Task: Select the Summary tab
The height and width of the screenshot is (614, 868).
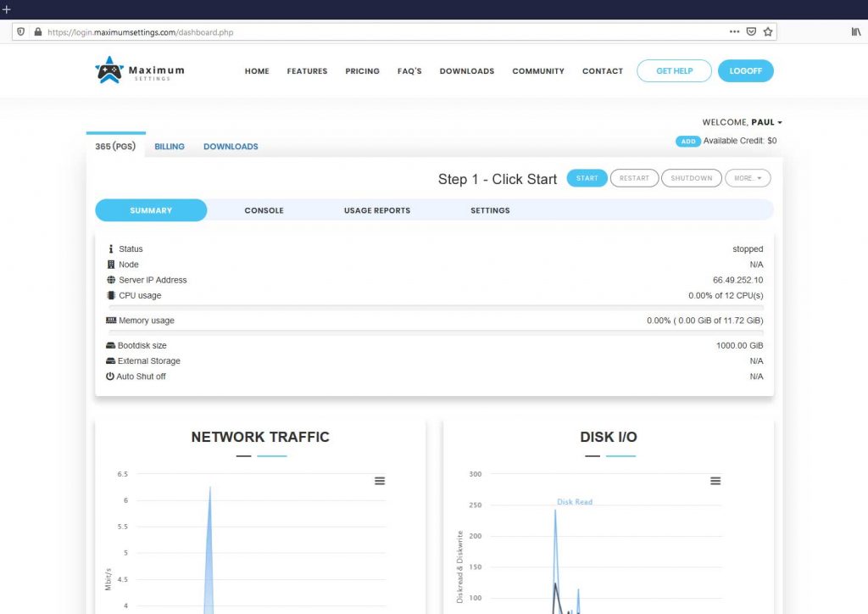Action: point(151,210)
